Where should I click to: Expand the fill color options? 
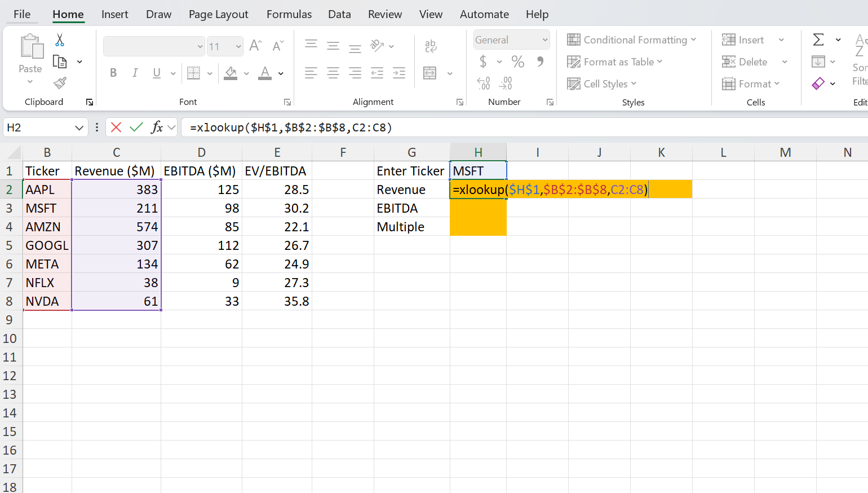pos(246,73)
